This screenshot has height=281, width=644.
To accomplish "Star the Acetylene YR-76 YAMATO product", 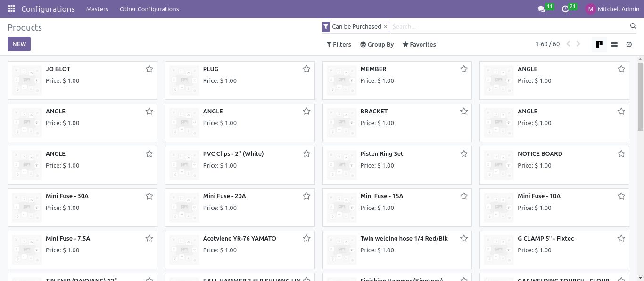I will pos(306,239).
